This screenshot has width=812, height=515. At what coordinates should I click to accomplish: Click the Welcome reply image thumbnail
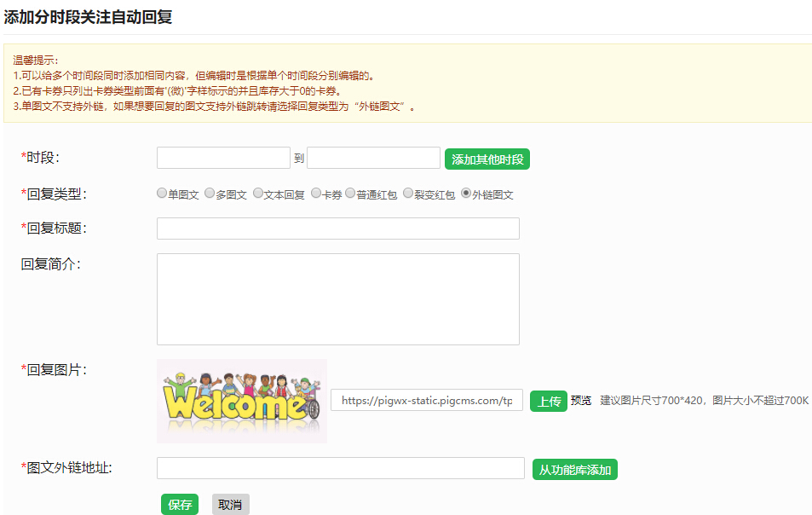241,401
